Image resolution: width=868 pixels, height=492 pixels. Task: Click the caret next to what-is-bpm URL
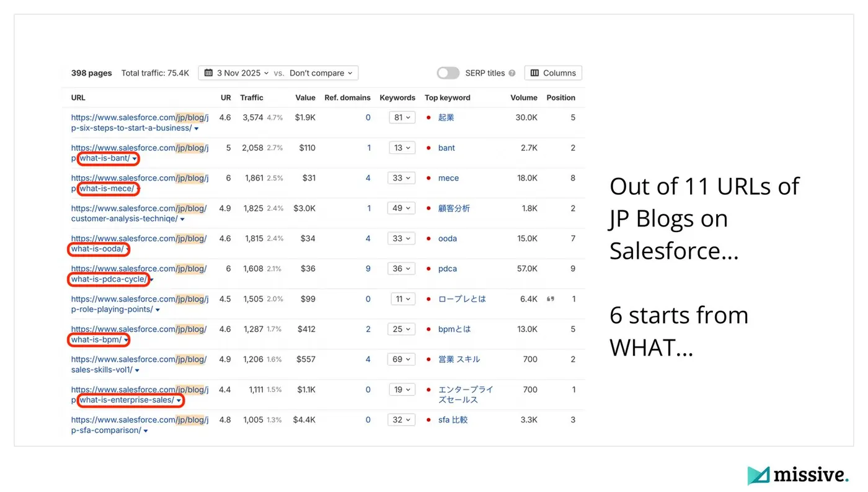(126, 340)
